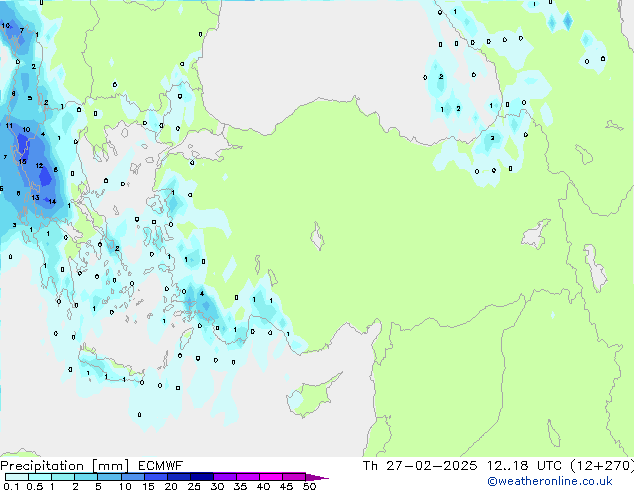634x490 pixels.
Task: Select the 30–35 mm purple legend swatch
Action: (x=224, y=477)
